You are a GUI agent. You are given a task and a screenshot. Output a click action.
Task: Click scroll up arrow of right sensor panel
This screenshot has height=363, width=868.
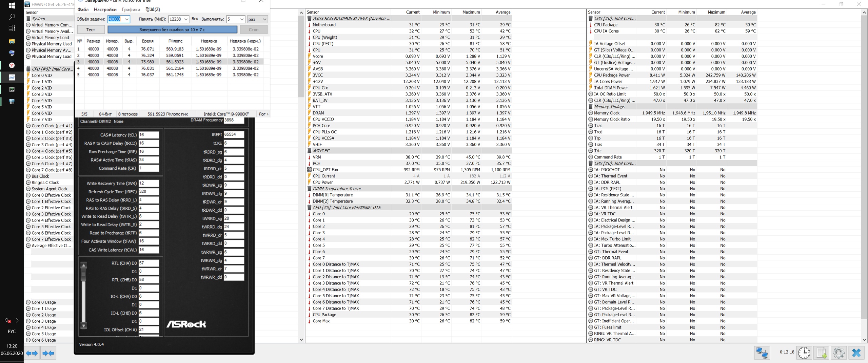pyautogui.click(x=864, y=13)
